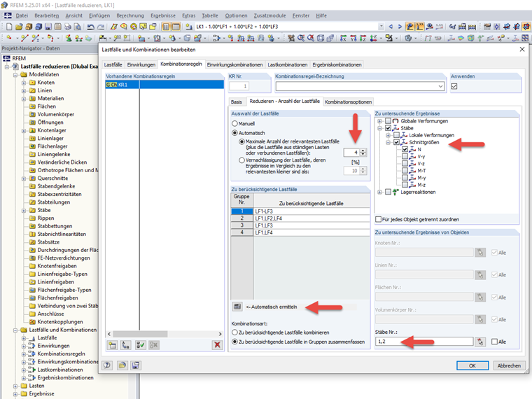Select Zu berücksichtigende Lastfälle kombinieren
Image resolution: width=532 pixels, height=399 pixels.
coord(234,332)
